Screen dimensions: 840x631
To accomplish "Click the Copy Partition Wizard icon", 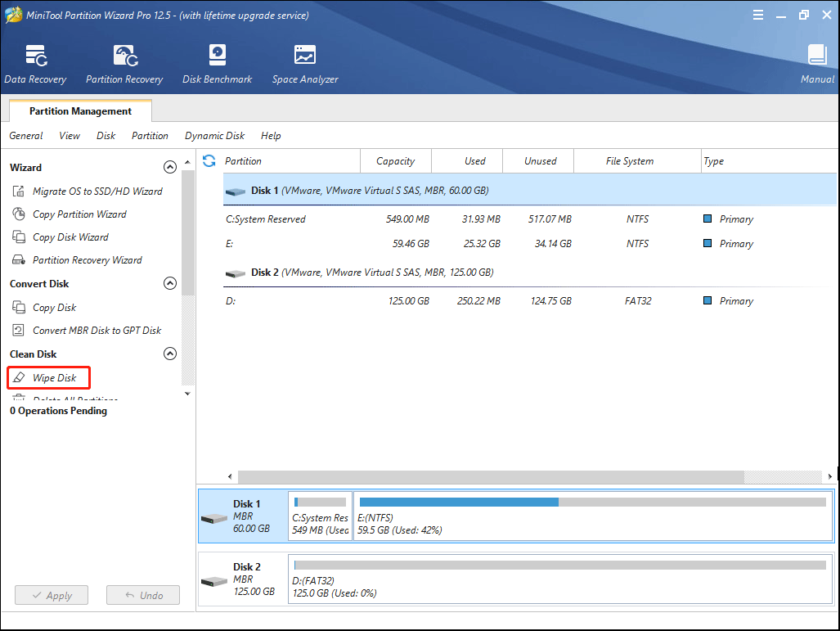I will [x=19, y=214].
